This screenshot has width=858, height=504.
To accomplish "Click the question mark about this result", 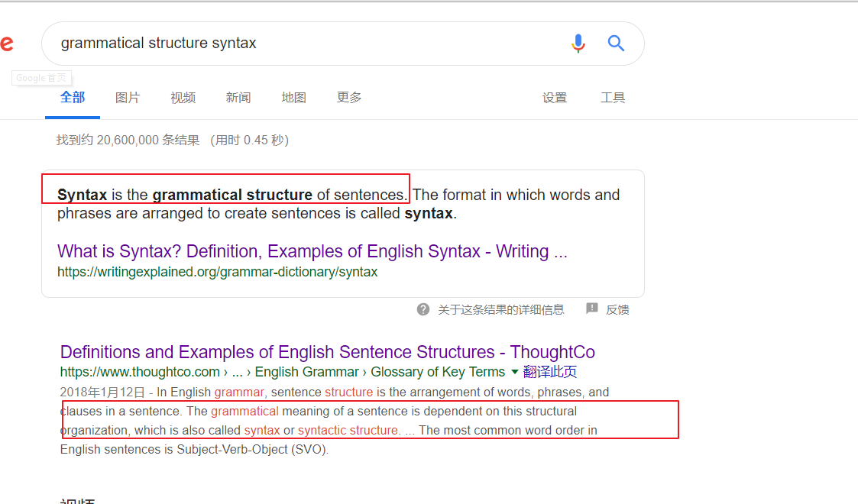I will [423, 309].
